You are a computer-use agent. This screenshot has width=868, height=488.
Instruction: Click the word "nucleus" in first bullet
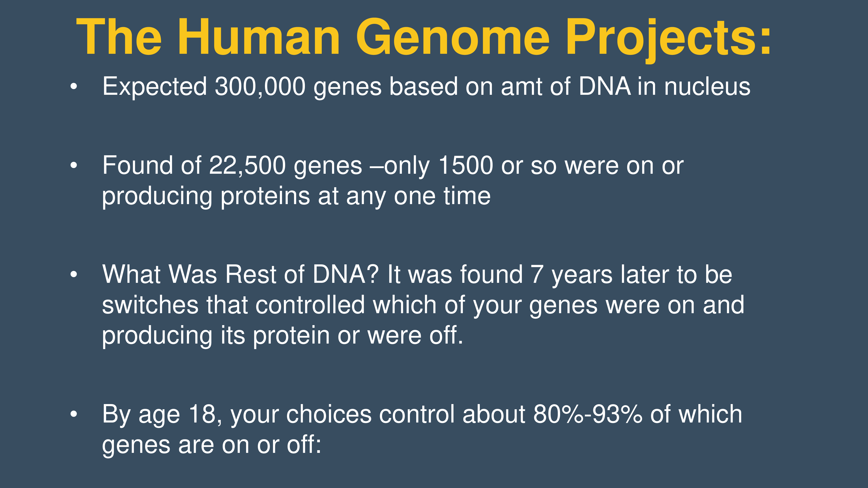coord(707,87)
